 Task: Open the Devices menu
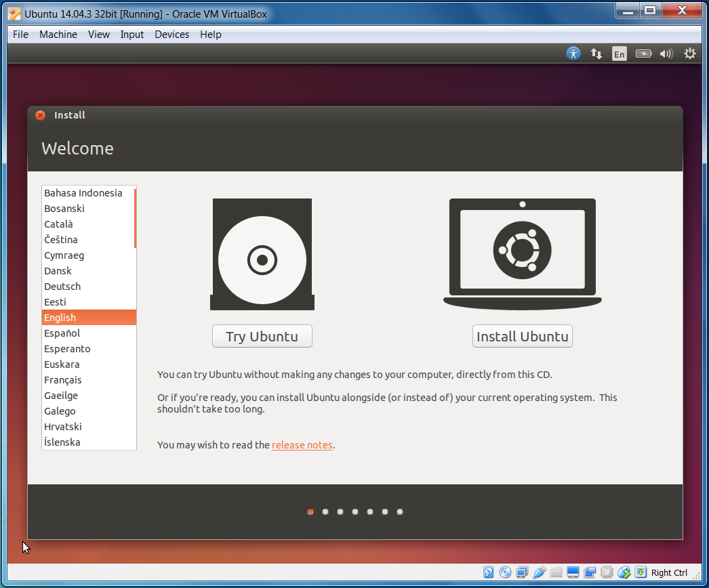(171, 34)
